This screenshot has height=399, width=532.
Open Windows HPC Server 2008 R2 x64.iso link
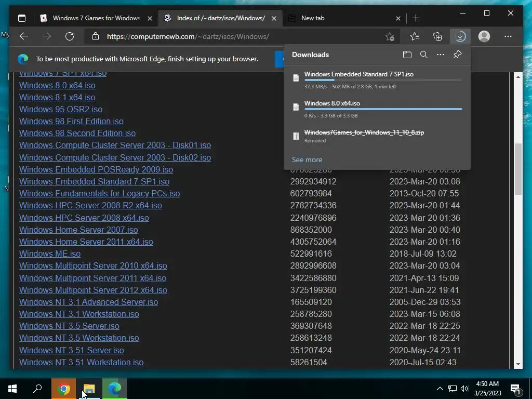pyautogui.click(x=90, y=205)
